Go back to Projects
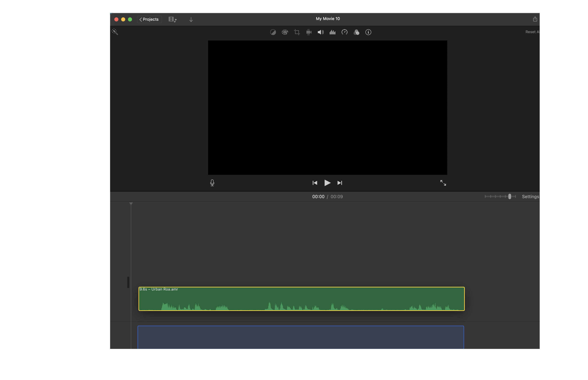This screenshot has height=380, width=588. pos(149,19)
